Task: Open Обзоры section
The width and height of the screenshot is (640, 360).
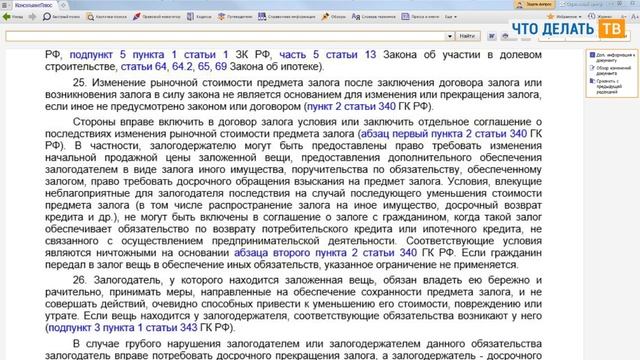Action: [333, 17]
